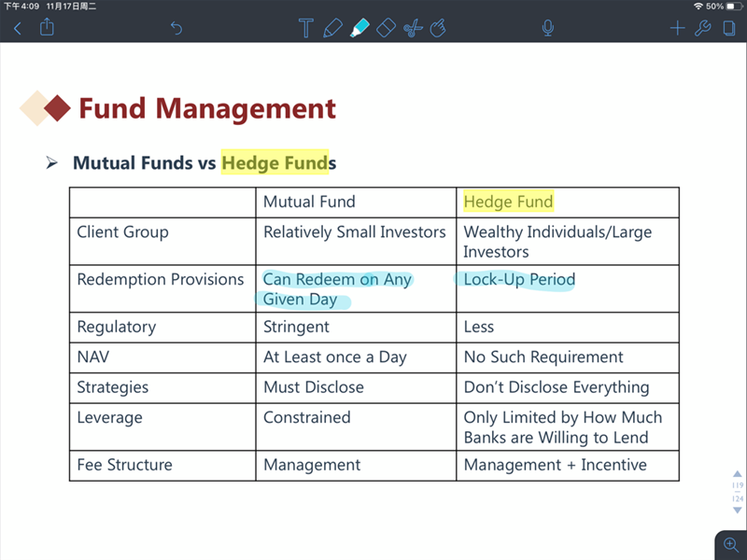Image resolution: width=747 pixels, height=560 pixels.
Task: Start audio recording with the microphone
Action: [x=548, y=28]
